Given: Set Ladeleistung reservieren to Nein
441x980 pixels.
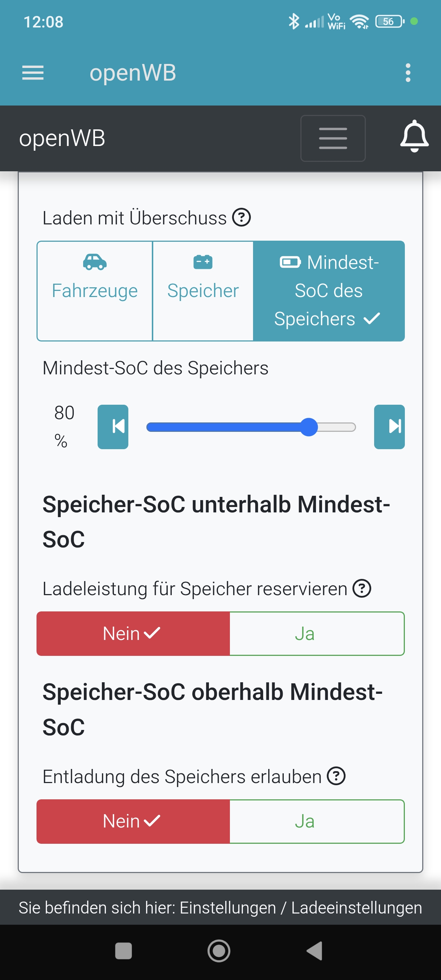Looking at the screenshot, I should click(x=133, y=633).
